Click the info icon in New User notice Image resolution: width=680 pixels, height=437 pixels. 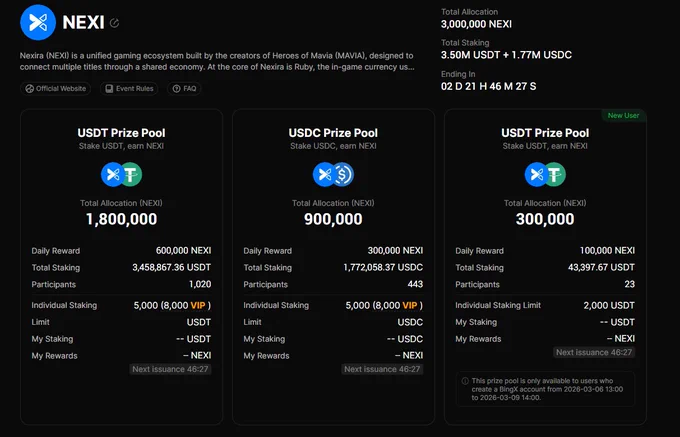click(465, 381)
